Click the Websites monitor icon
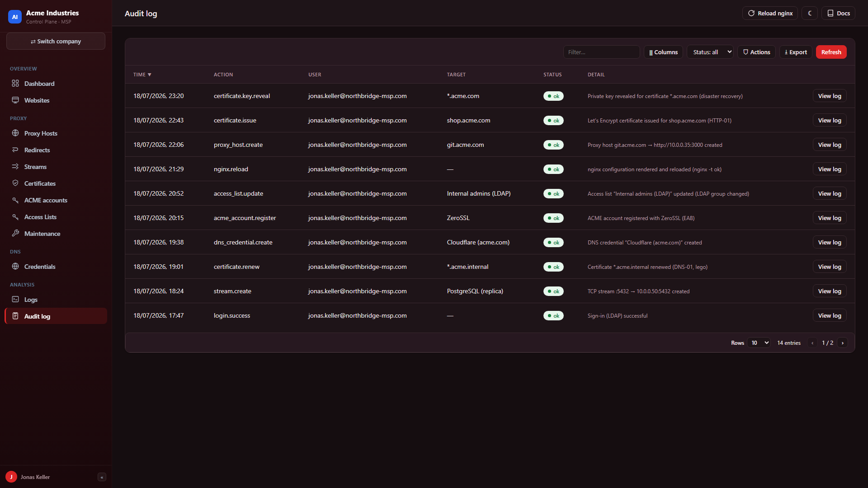 coord(15,100)
